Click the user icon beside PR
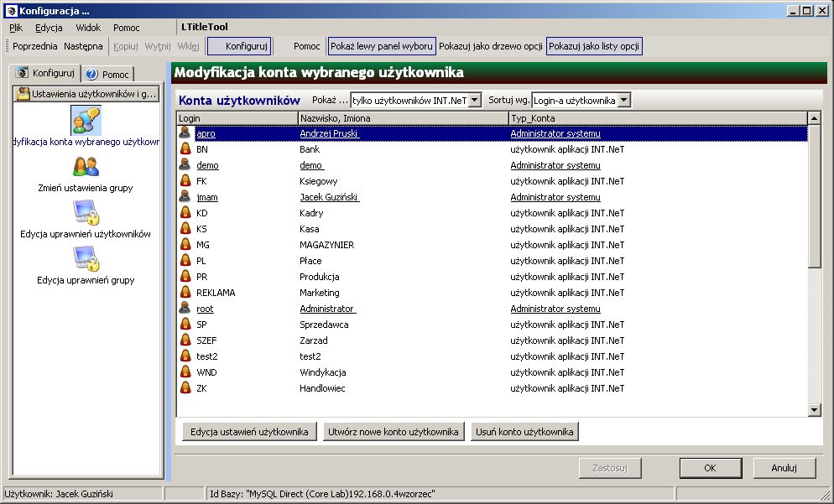834x504 pixels. 185,277
